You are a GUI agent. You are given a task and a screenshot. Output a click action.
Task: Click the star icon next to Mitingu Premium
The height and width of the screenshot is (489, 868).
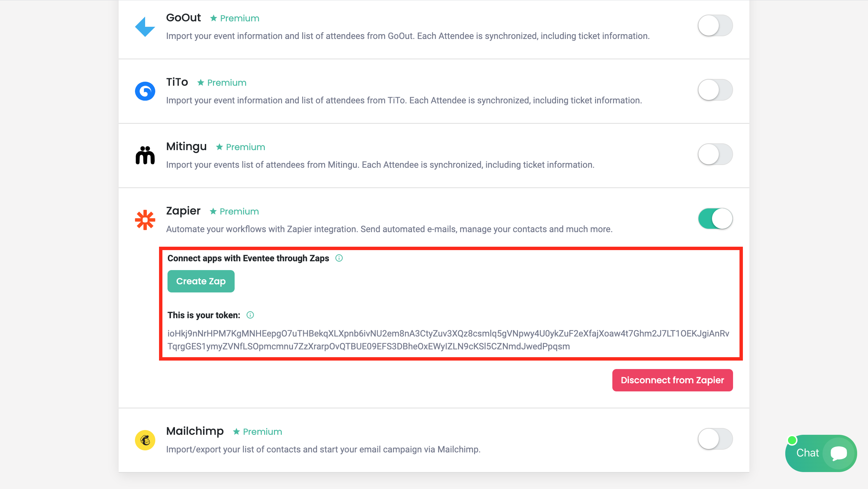[x=219, y=147]
